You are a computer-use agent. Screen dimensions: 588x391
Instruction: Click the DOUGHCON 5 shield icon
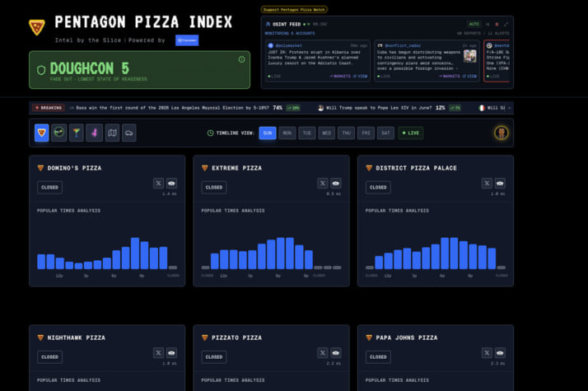[41, 70]
